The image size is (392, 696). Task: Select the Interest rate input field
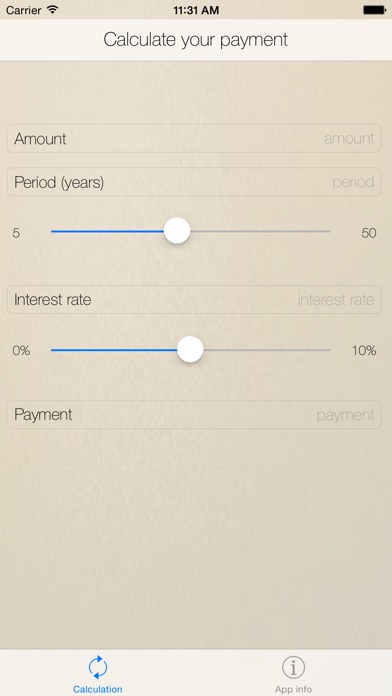pos(194,300)
